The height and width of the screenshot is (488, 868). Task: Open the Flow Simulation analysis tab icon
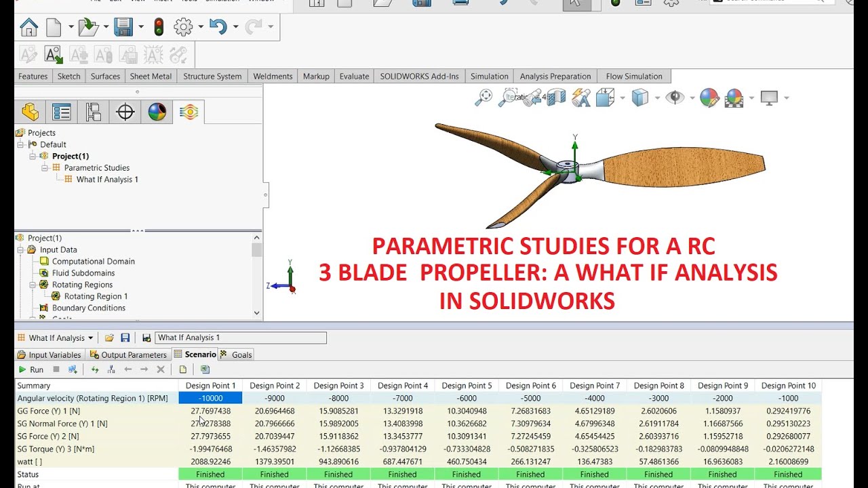[x=189, y=112]
